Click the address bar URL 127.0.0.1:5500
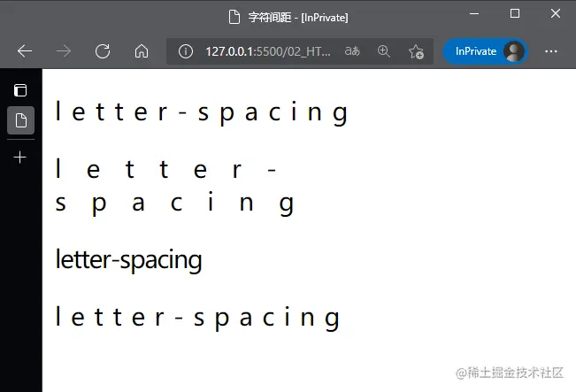The width and height of the screenshot is (576, 392). pos(268,51)
